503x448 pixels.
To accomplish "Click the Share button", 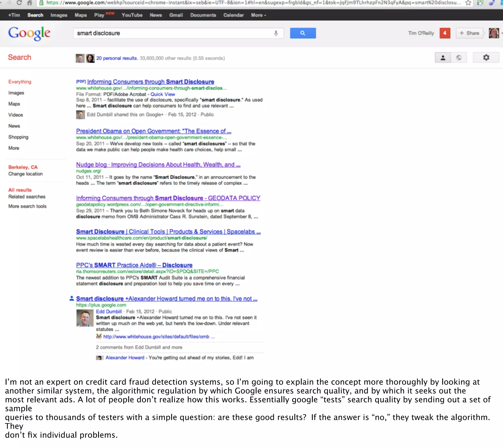I will pos(469,33).
